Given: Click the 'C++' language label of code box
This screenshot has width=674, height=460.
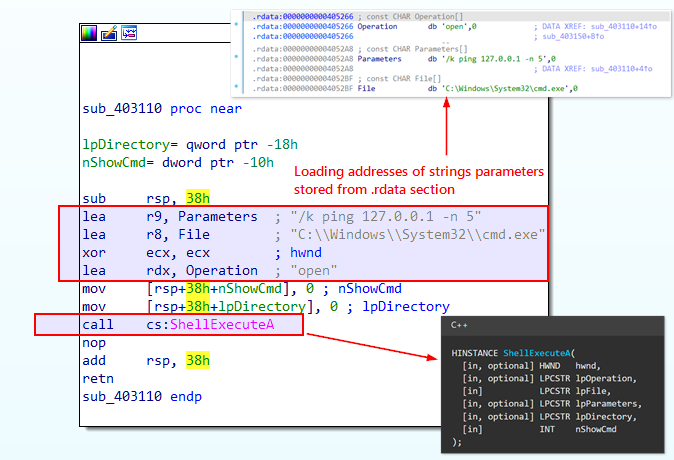Looking at the screenshot, I should point(459,325).
